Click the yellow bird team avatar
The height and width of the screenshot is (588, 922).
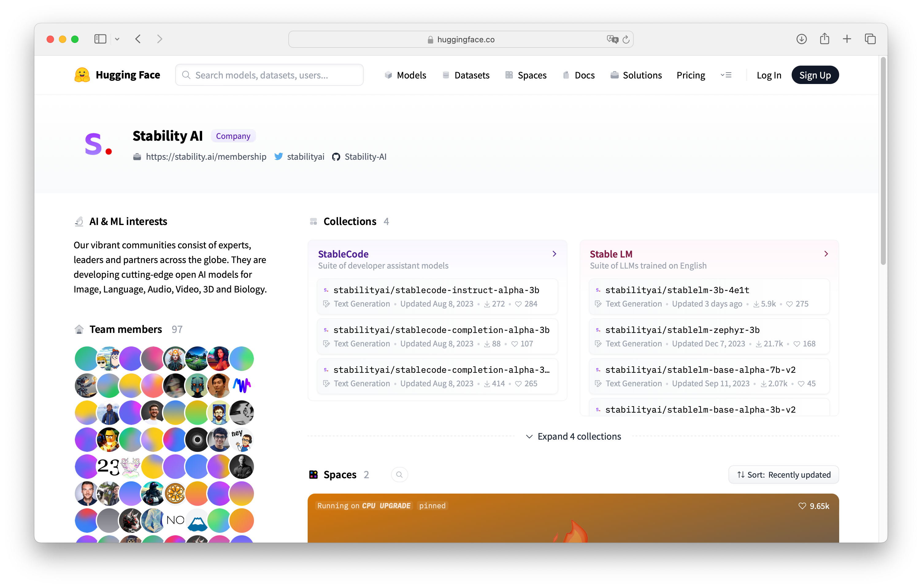109,440
